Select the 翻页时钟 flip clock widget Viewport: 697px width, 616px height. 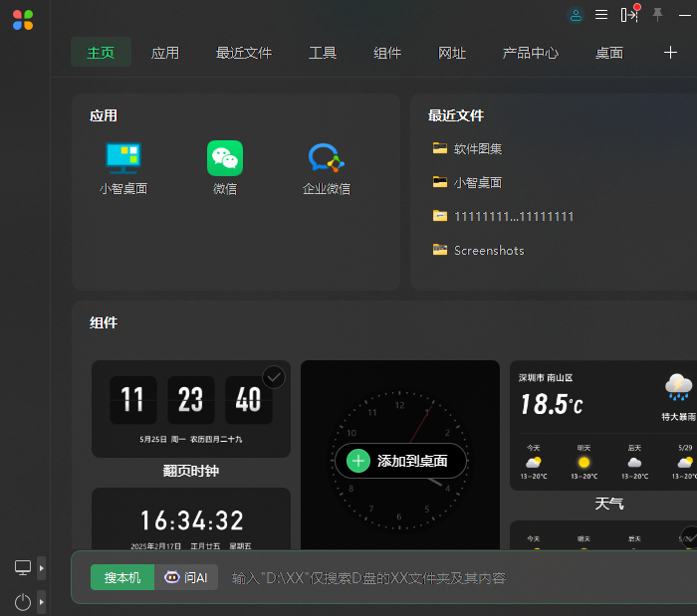191,409
